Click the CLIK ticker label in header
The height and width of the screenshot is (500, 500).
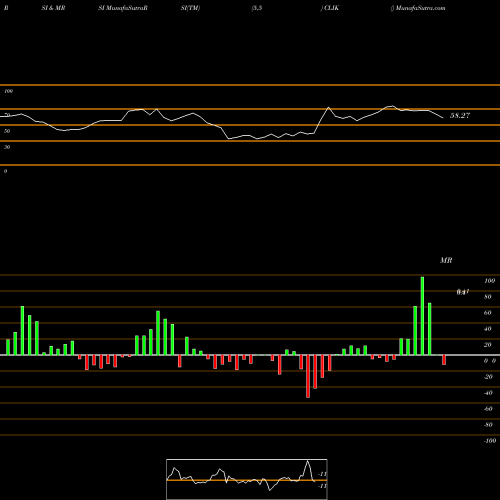[x=331, y=8]
